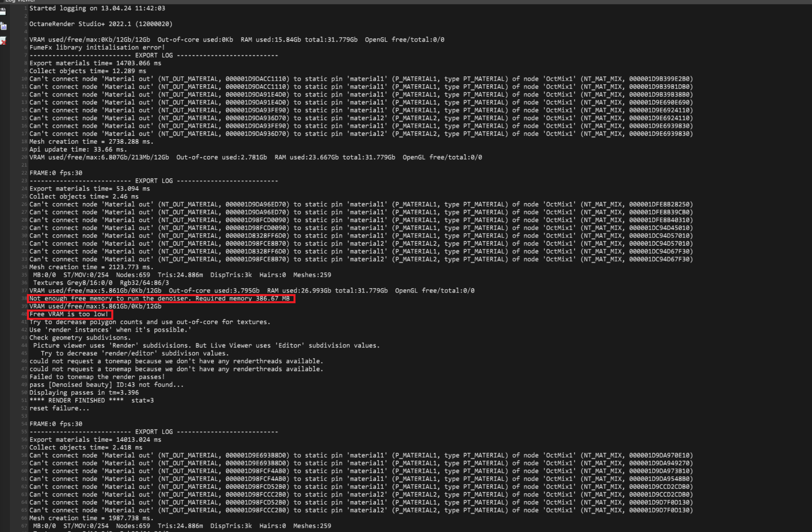Click the 'Api update time: 33.66 ms' line
This screenshot has width=812, height=532.
[x=78, y=150]
